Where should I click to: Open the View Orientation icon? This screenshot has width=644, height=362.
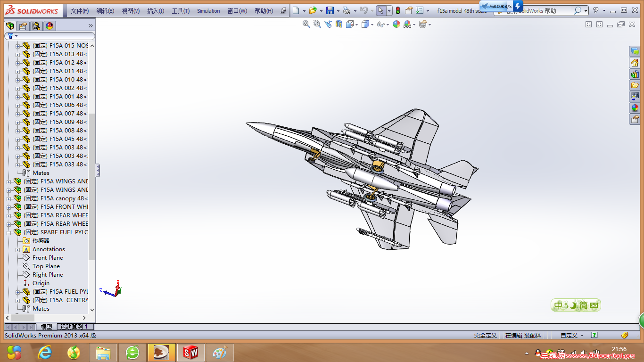point(350,24)
